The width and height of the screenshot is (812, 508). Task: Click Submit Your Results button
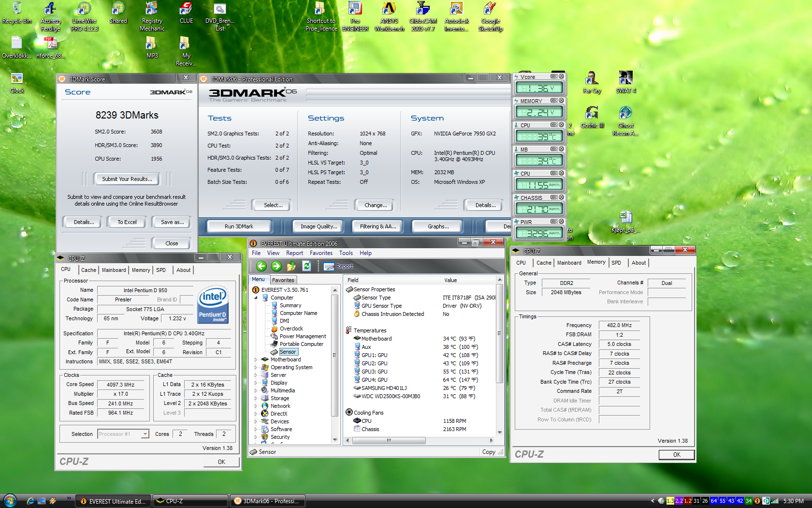point(127,179)
